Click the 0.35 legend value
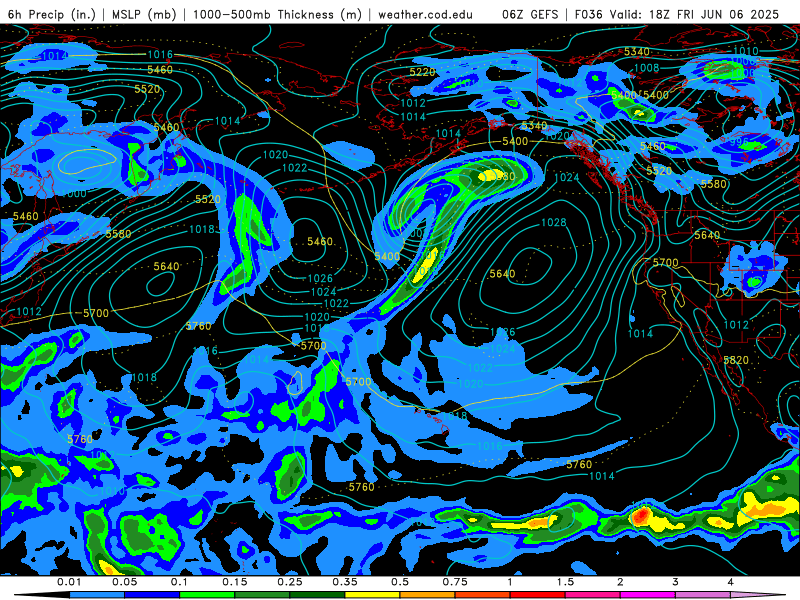800x600 pixels. tap(345, 582)
